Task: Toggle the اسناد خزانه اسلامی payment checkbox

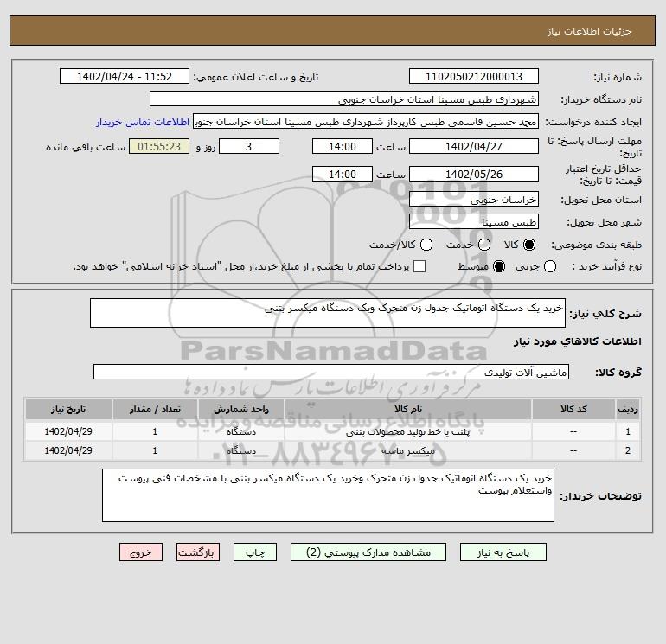Action: pos(419,266)
